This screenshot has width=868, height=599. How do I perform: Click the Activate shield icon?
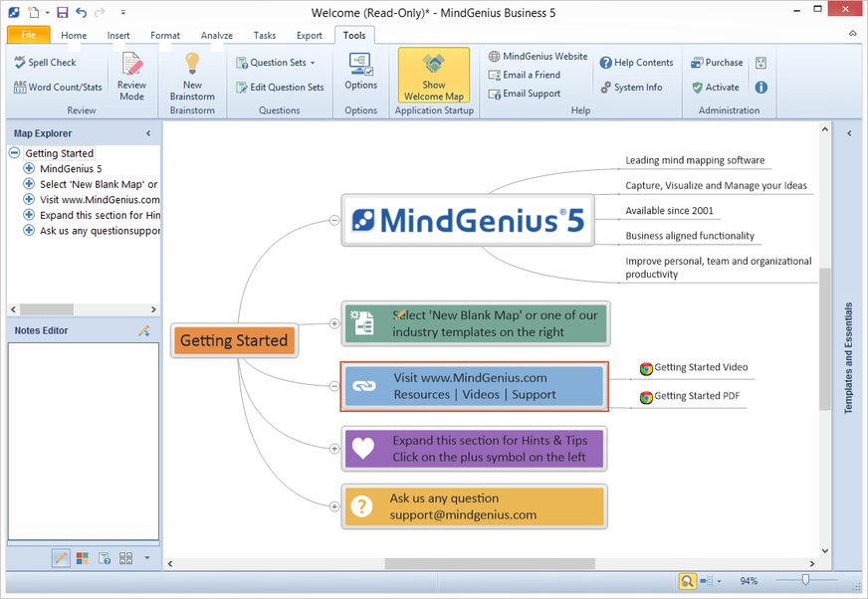[x=698, y=88]
